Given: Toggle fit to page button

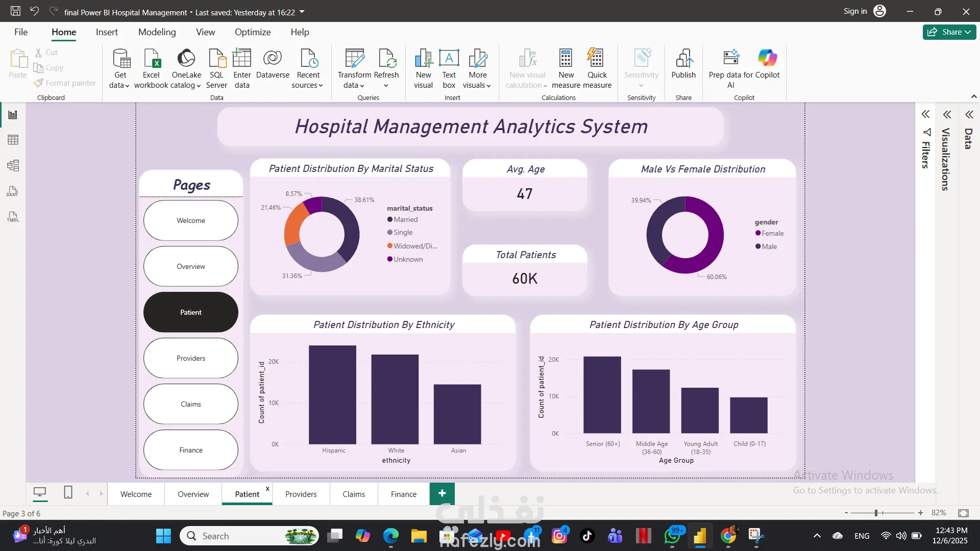Looking at the screenshot, I should [x=963, y=513].
